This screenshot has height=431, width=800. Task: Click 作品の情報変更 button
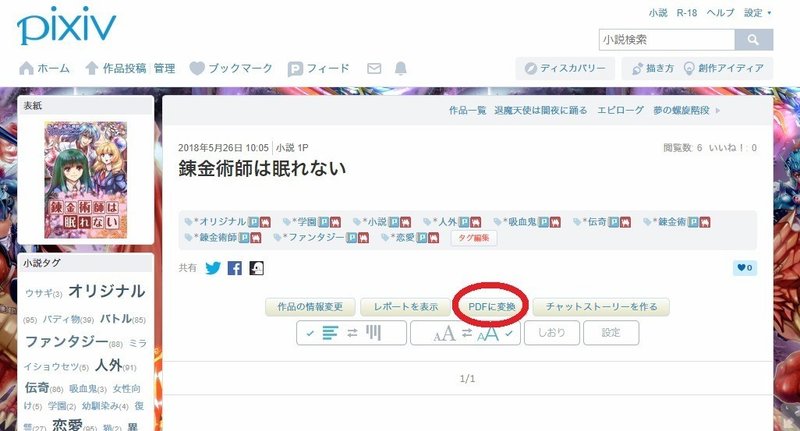click(310, 307)
